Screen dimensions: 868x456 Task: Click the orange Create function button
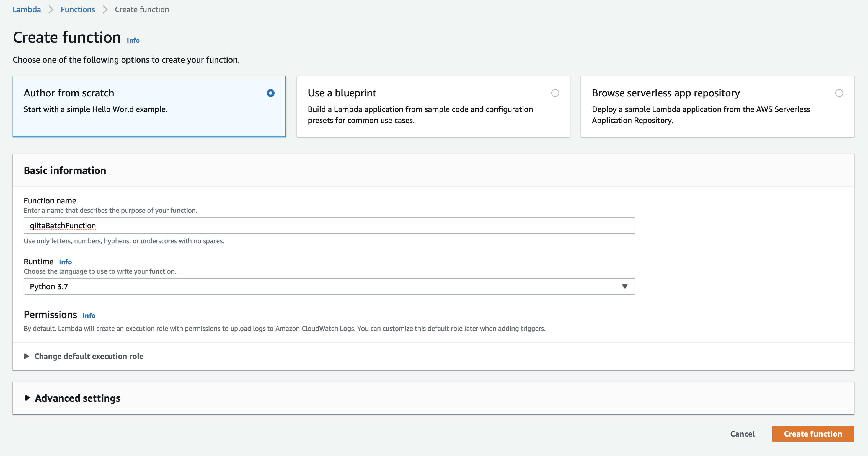(813, 434)
